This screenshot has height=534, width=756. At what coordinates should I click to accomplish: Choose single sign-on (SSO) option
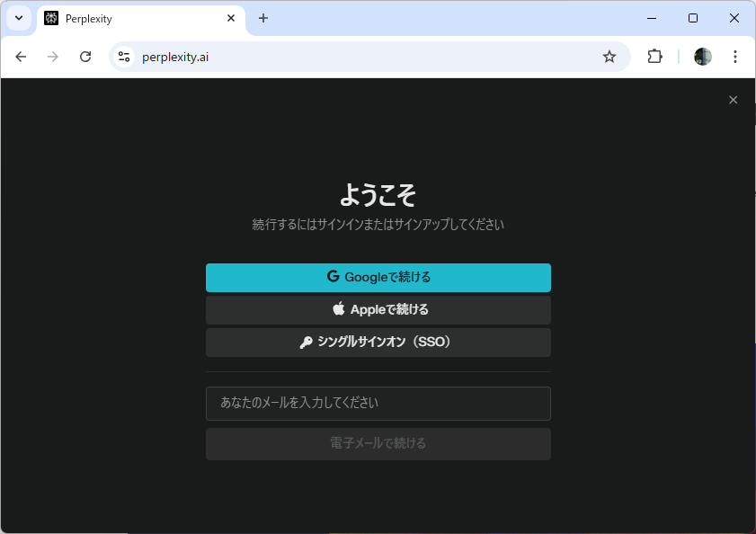click(378, 343)
